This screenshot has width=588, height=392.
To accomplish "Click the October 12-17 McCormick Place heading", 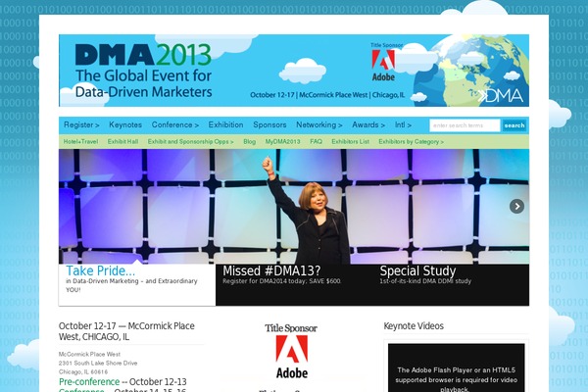I will [x=126, y=331].
